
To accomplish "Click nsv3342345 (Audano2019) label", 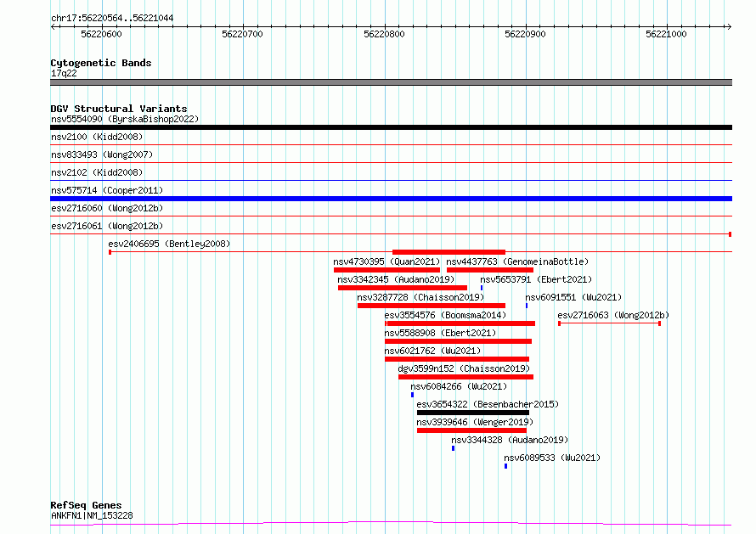I will click(x=396, y=279).
